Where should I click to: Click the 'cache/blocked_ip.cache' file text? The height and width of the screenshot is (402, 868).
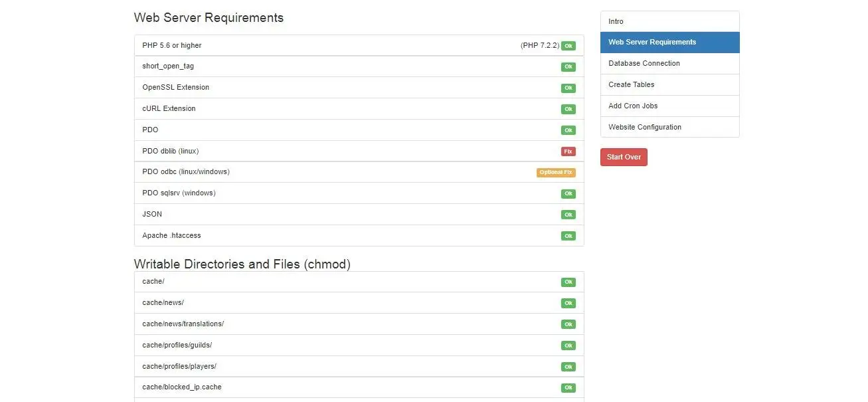pos(182,387)
